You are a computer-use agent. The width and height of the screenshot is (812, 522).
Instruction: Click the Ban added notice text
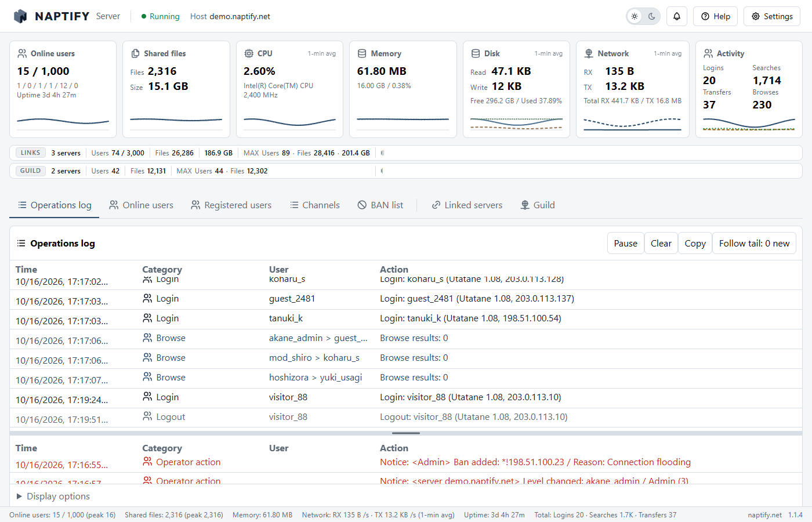(x=535, y=462)
